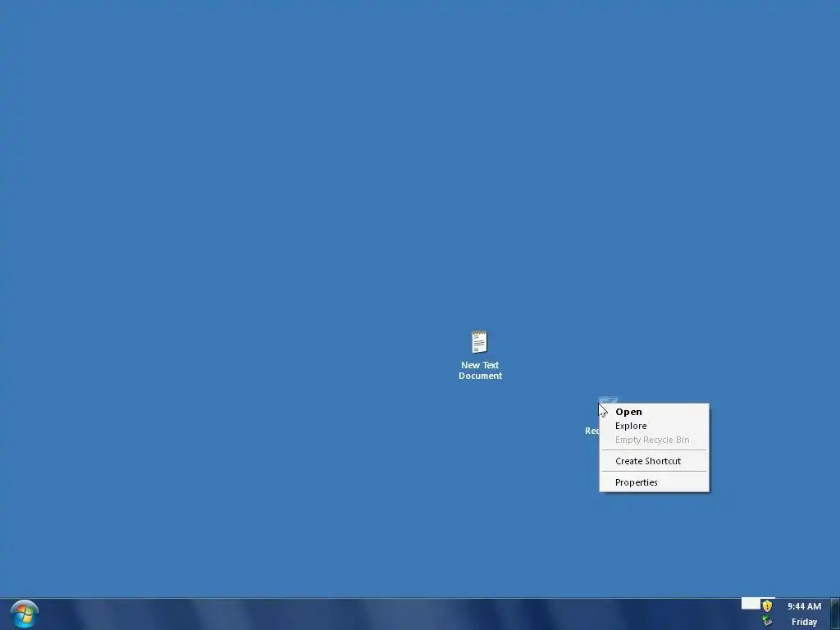840x630 pixels.
Task: Click the greyed Empty Recycle Bin entry
Action: [x=654, y=440]
